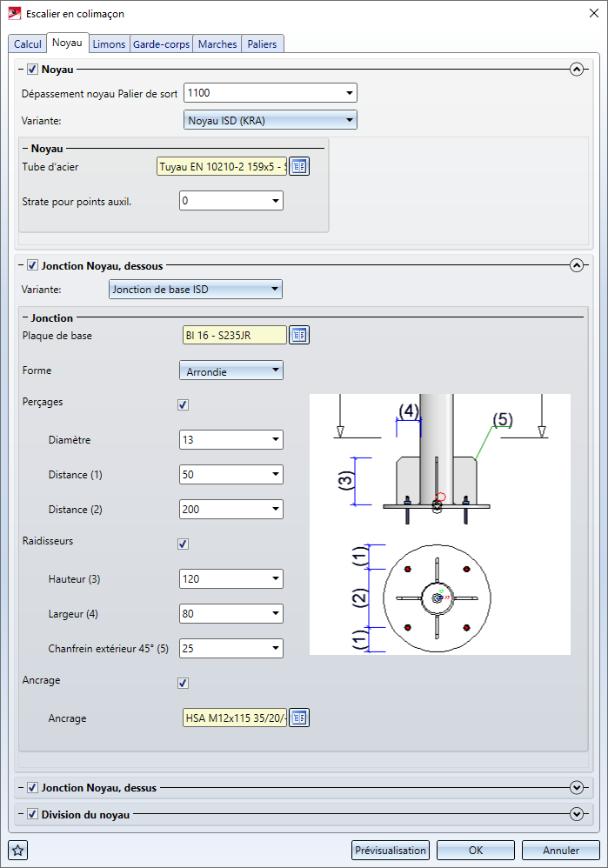Screen dimensions: 608x868
Task: Collapse the Jonction Noyau, dessous section
Action: coord(576,266)
